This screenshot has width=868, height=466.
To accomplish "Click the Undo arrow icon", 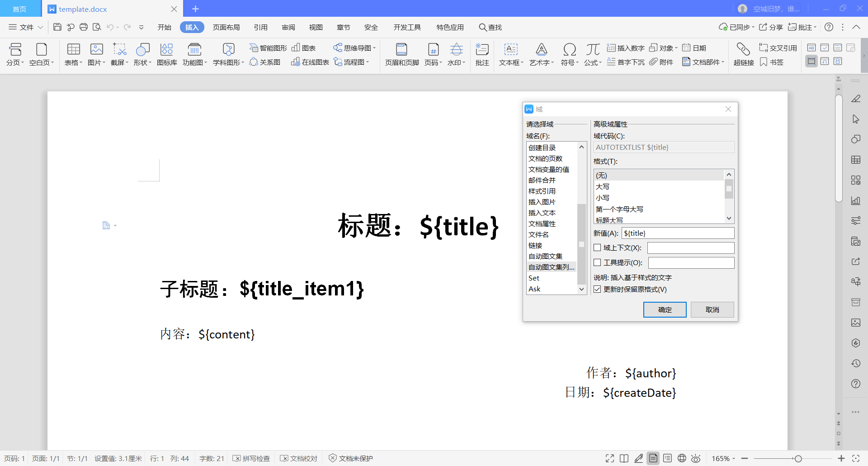I will coord(110,27).
